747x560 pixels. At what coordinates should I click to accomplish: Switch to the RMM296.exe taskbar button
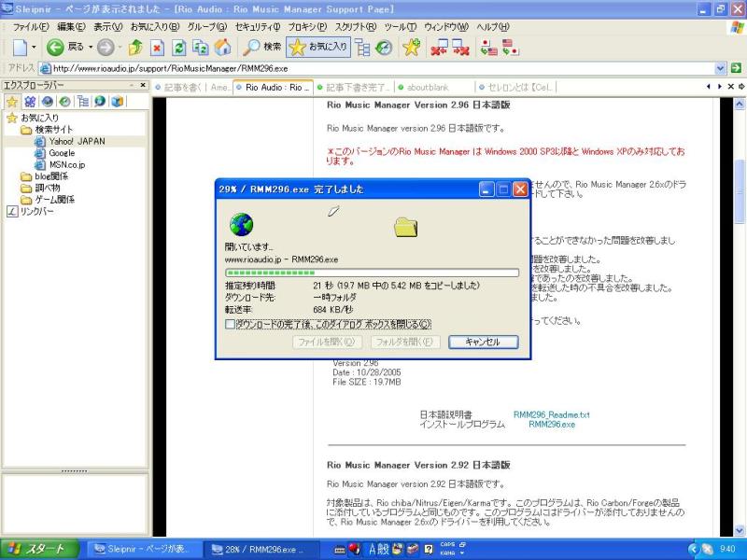(260, 550)
